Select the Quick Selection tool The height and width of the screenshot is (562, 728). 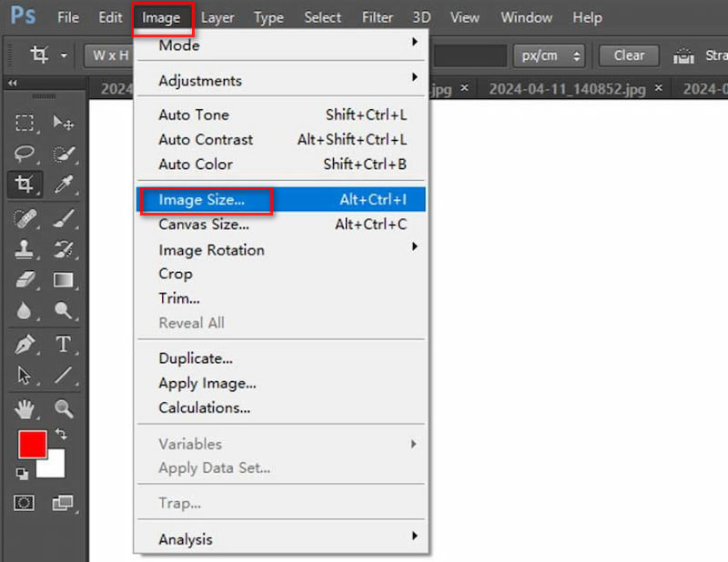click(x=63, y=154)
